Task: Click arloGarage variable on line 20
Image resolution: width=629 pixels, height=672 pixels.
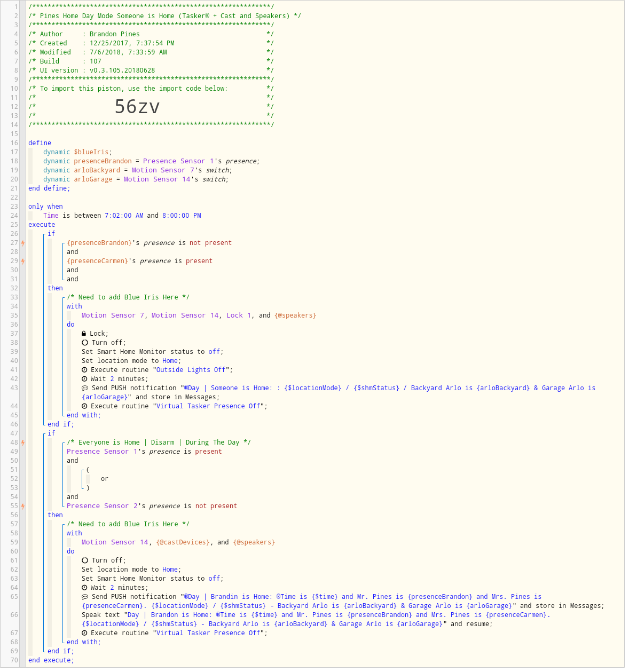Action: [x=93, y=179]
